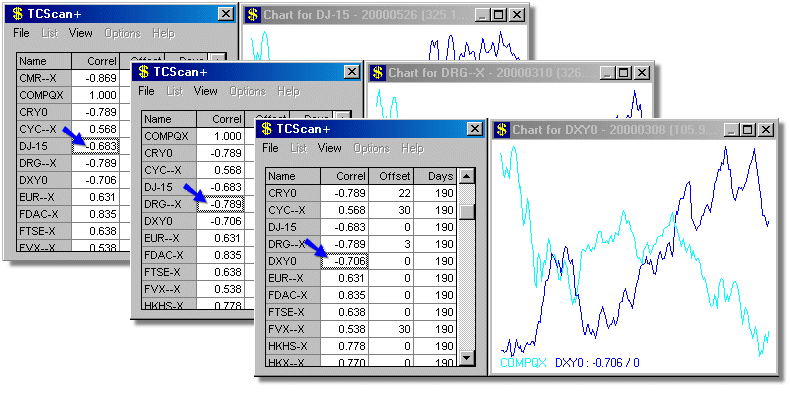Screen dimensions: 790x396
Task: Click the Days column header
Action: coord(435,176)
